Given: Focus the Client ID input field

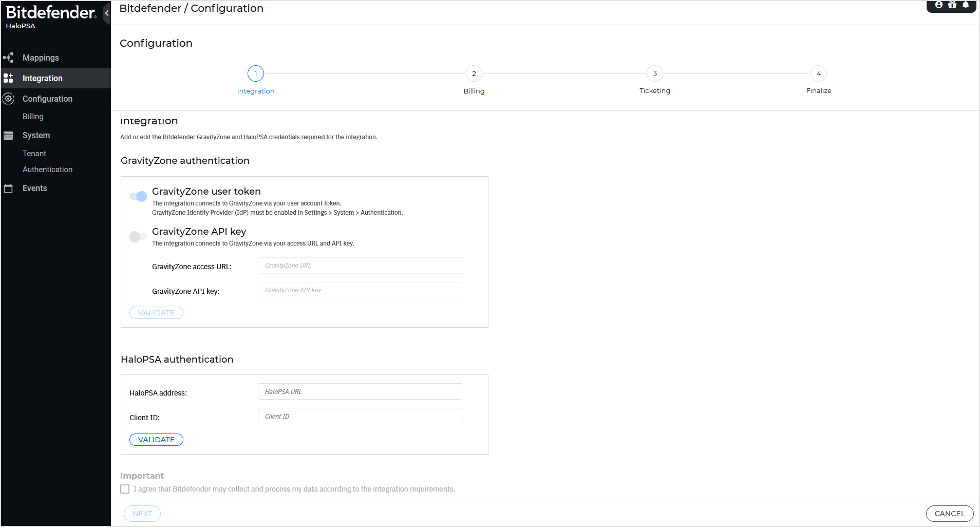Looking at the screenshot, I should 360,416.
